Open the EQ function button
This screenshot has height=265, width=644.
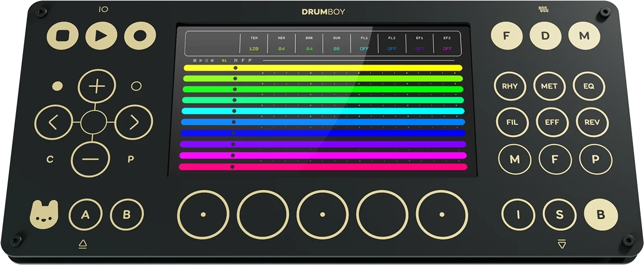tap(589, 86)
